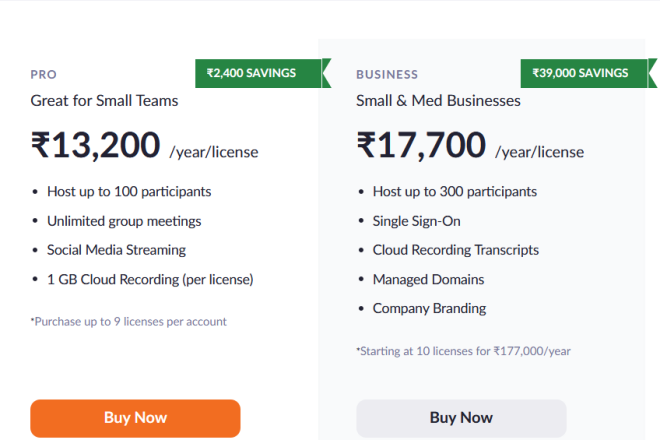Click the orange Buy Now button for Pro
The image size is (660, 440).
click(135, 418)
